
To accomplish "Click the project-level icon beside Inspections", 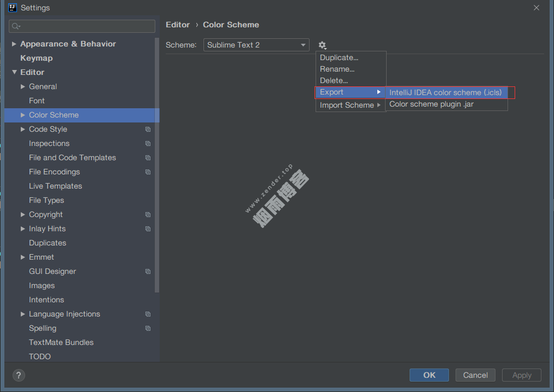I will tap(148, 144).
